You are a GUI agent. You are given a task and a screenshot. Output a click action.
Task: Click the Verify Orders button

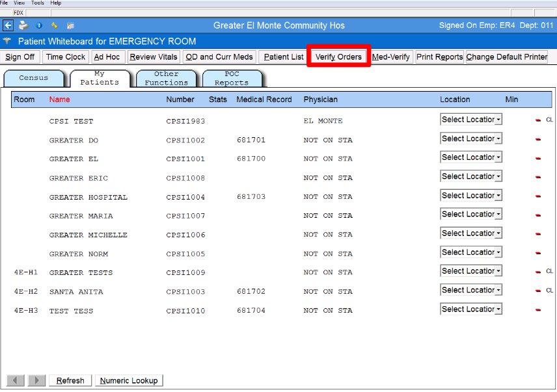(338, 57)
